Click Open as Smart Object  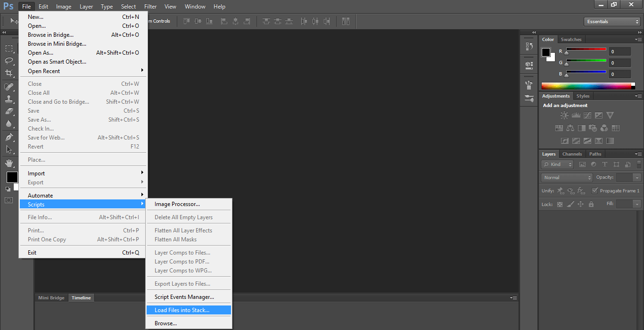tap(83, 62)
